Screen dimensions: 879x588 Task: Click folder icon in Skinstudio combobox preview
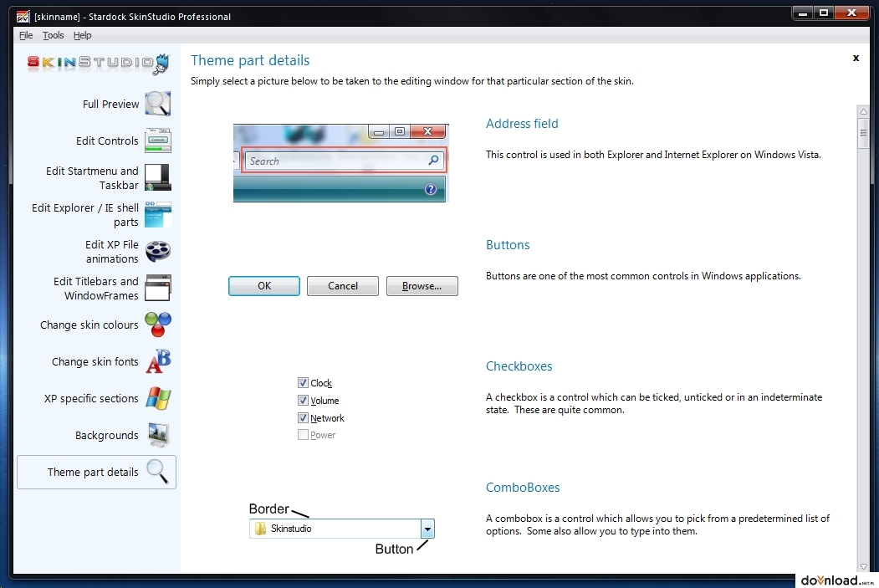coord(260,528)
